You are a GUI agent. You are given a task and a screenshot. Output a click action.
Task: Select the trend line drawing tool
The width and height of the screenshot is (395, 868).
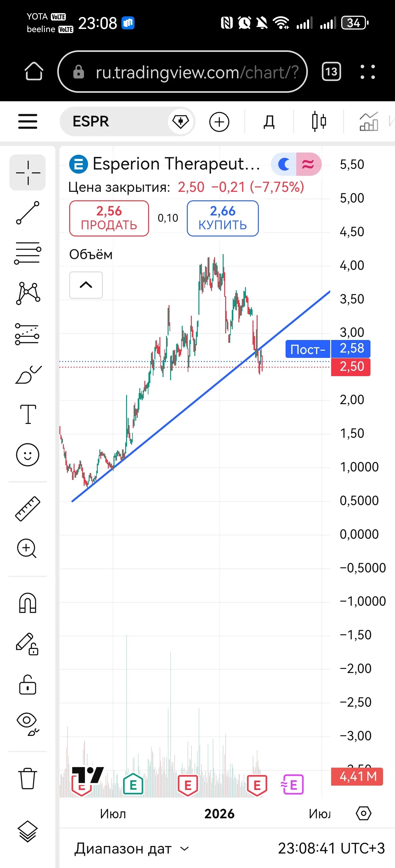pos(28,213)
